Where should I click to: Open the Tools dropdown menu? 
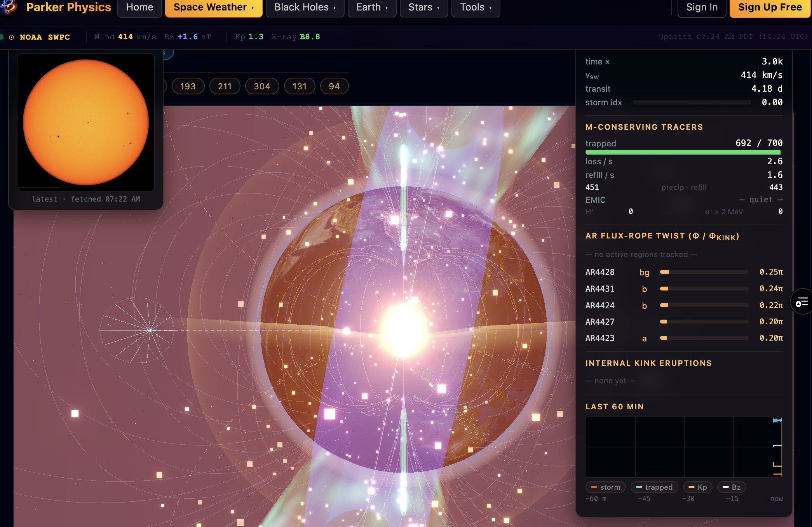click(476, 7)
